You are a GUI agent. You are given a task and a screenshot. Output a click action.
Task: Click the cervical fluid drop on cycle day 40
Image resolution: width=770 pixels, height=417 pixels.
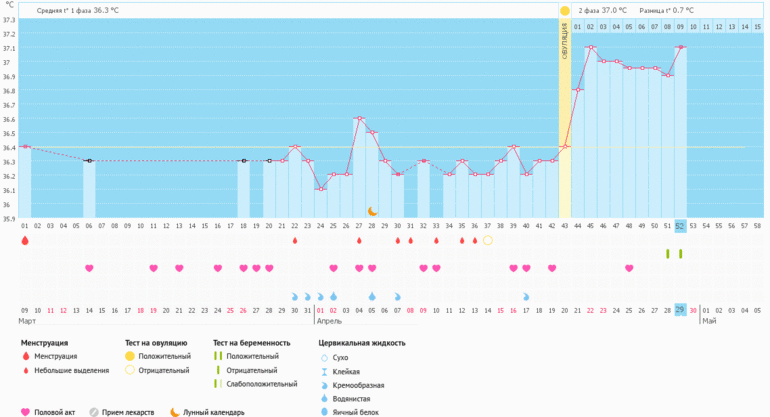[526, 297]
